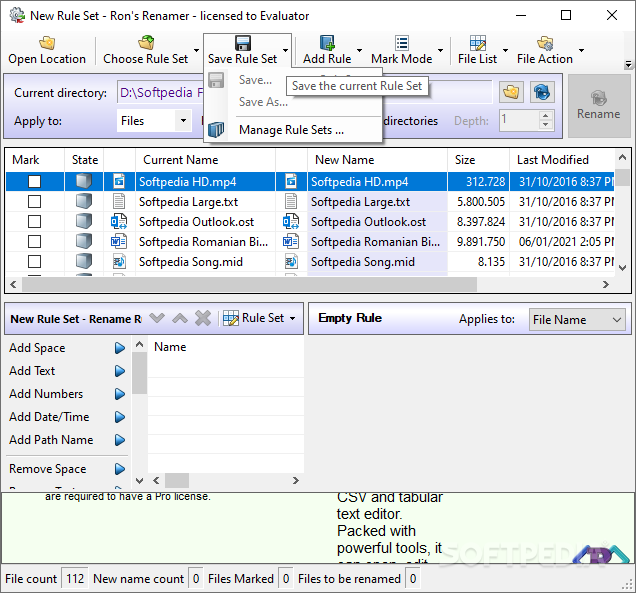The image size is (636, 593).
Task: Expand the toolbar overflow chevron
Action: tap(628, 64)
